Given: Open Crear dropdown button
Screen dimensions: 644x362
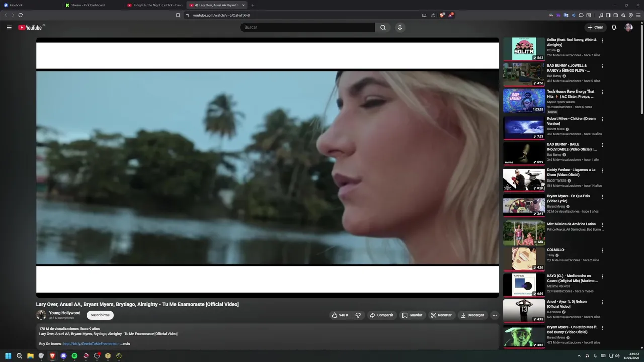Looking at the screenshot, I should [595, 27].
